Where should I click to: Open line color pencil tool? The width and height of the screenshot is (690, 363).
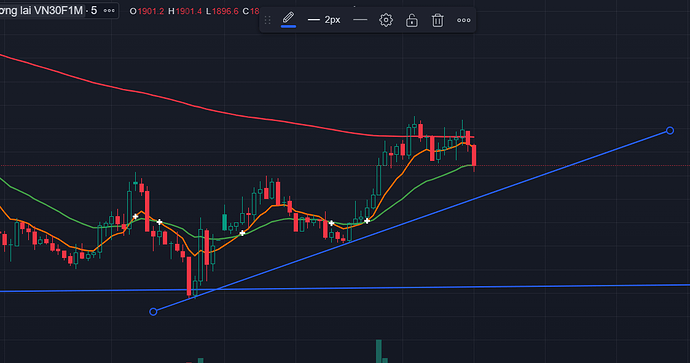point(288,20)
